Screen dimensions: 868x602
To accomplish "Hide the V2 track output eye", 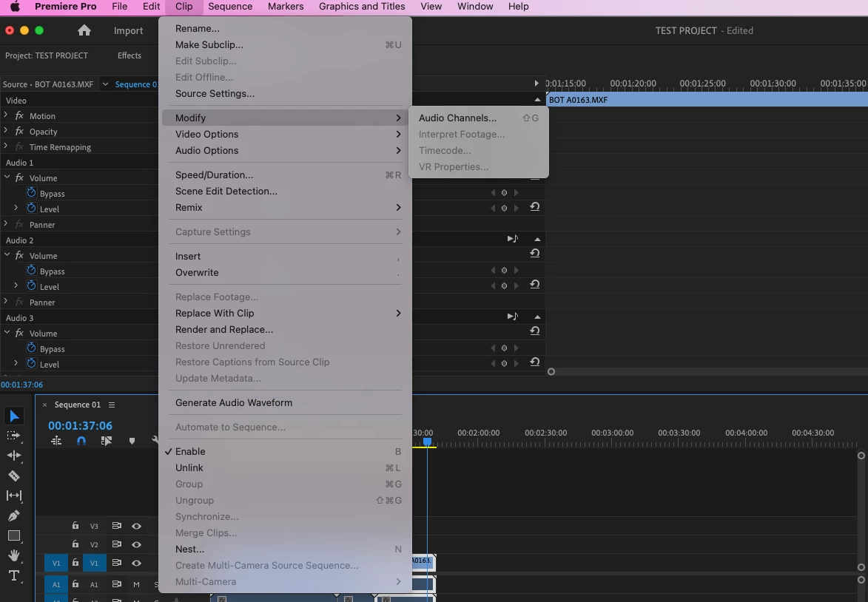I will tap(136, 544).
